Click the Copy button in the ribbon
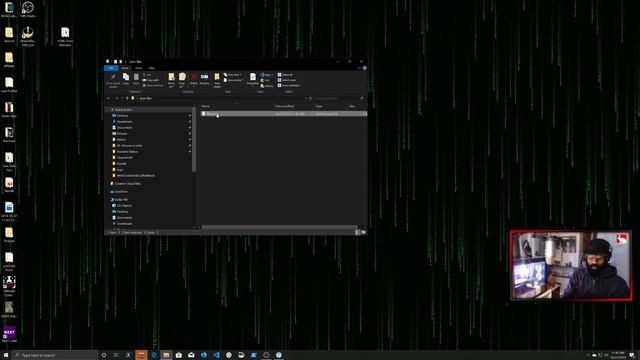Image resolution: width=640 pixels, height=360 pixels. tap(126, 79)
